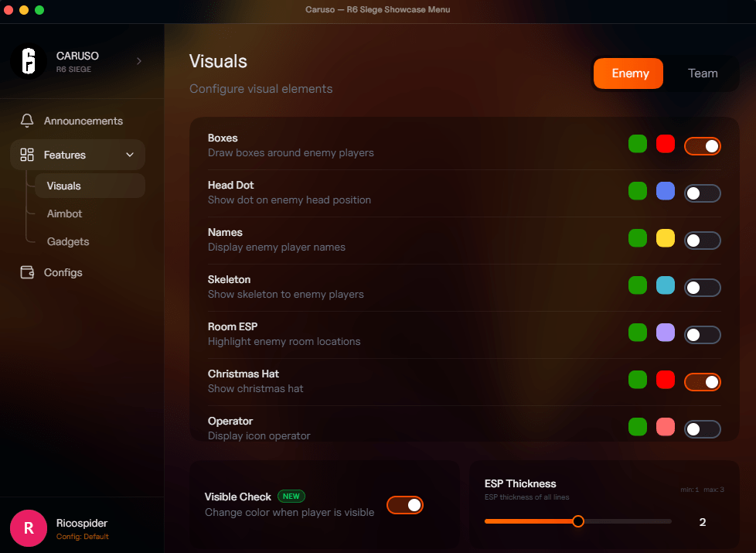Switch to the Team tab
The image size is (756, 553).
coord(703,73)
